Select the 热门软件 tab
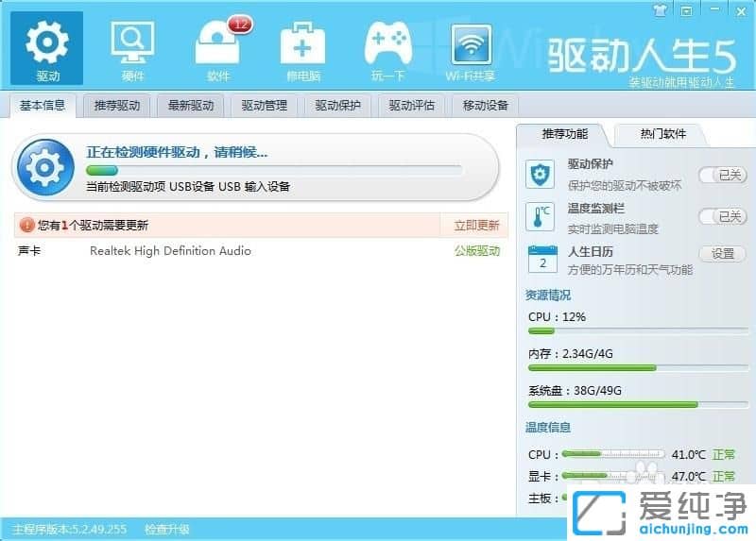 click(662, 134)
